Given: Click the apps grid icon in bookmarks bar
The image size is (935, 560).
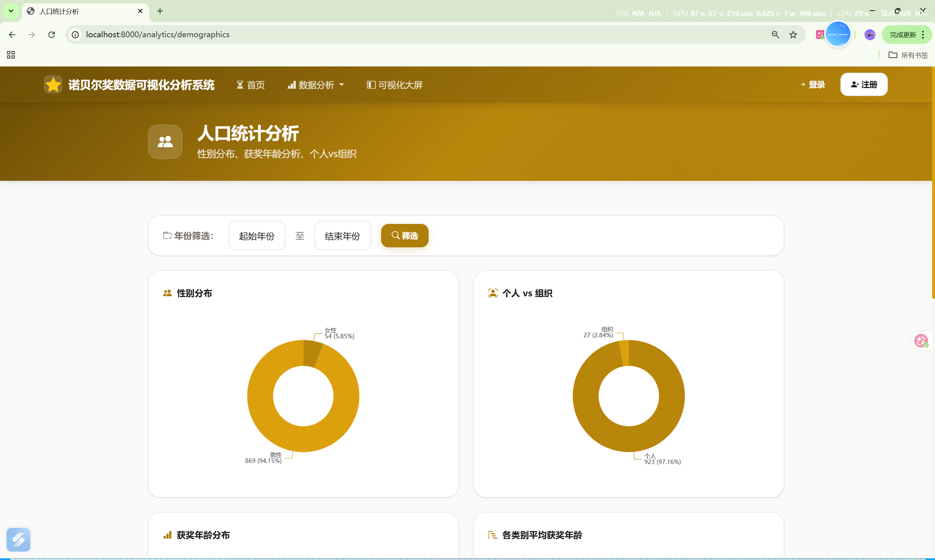Looking at the screenshot, I should coord(11,55).
